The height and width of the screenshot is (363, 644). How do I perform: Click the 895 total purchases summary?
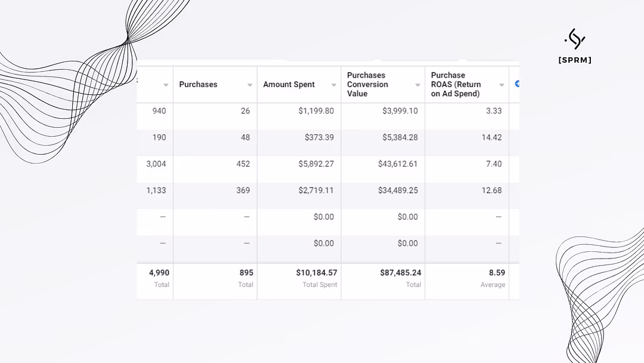tap(246, 273)
